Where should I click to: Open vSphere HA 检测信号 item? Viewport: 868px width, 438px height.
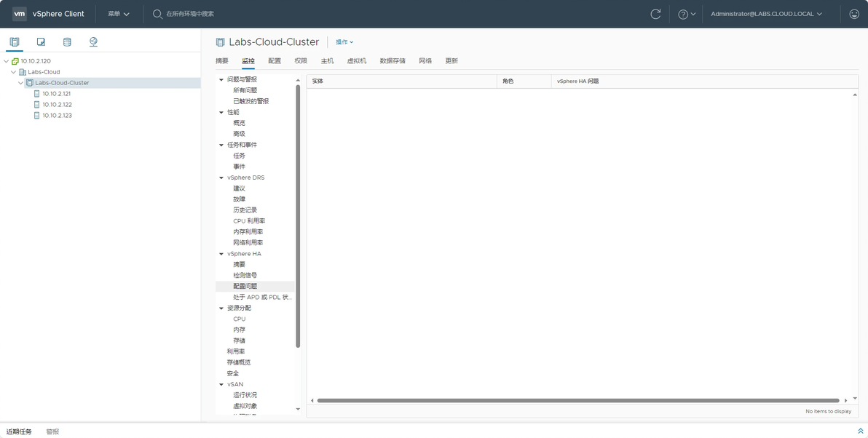coord(245,276)
